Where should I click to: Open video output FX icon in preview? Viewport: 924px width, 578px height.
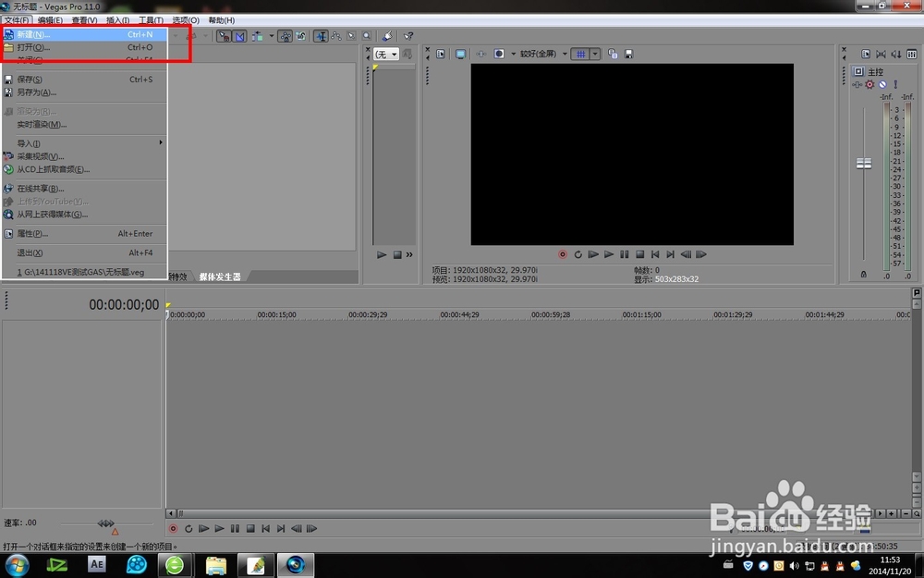480,55
